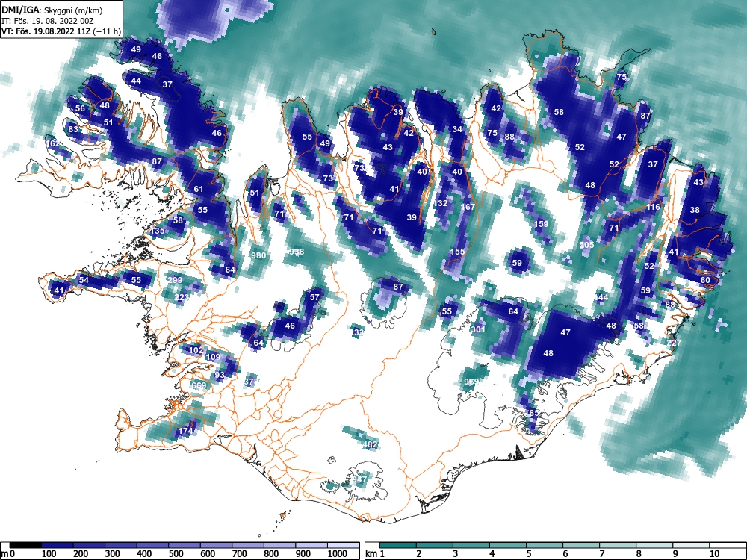Click the visibility value 299 on the map

point(176,280)
